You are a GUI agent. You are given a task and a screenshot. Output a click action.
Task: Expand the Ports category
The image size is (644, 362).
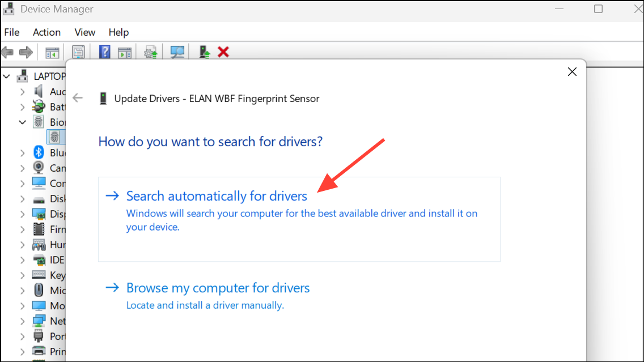coord(23,337)
